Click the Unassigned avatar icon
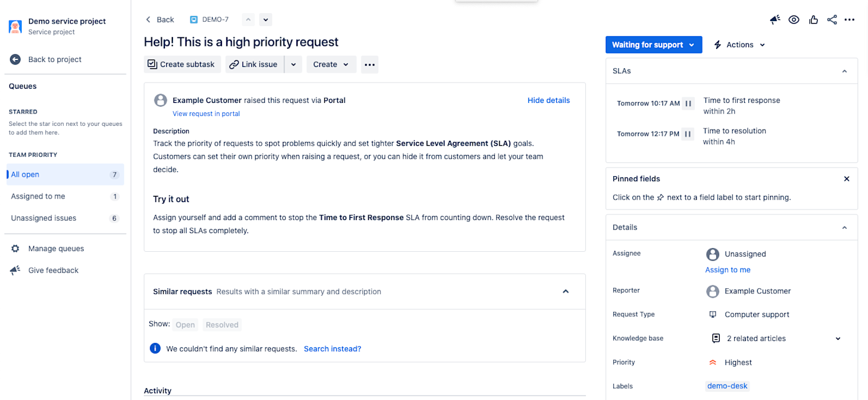This screenshot has width=868, height=400. click(x=713, y=254)
